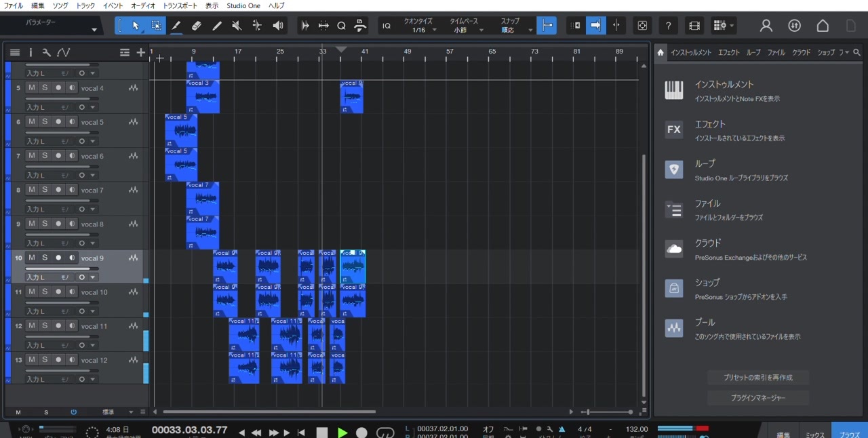Go to browser home tab icon

[660, 52]
